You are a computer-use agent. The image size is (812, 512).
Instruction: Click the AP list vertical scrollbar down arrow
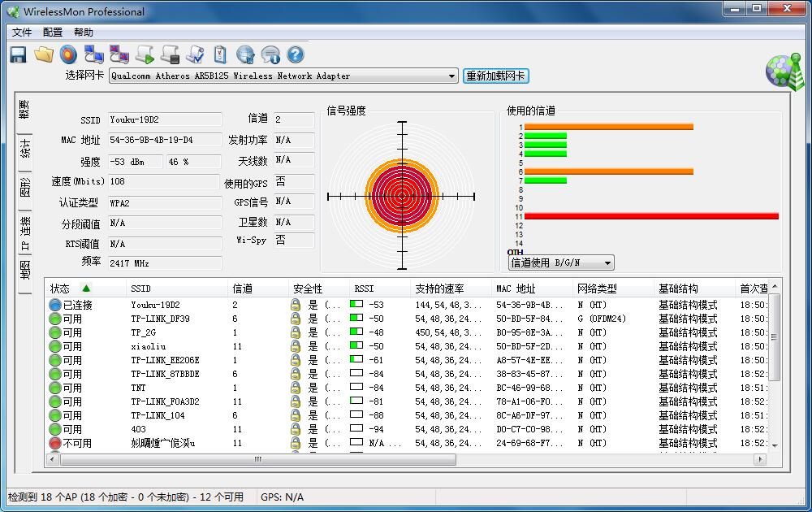tap(775, 445)
